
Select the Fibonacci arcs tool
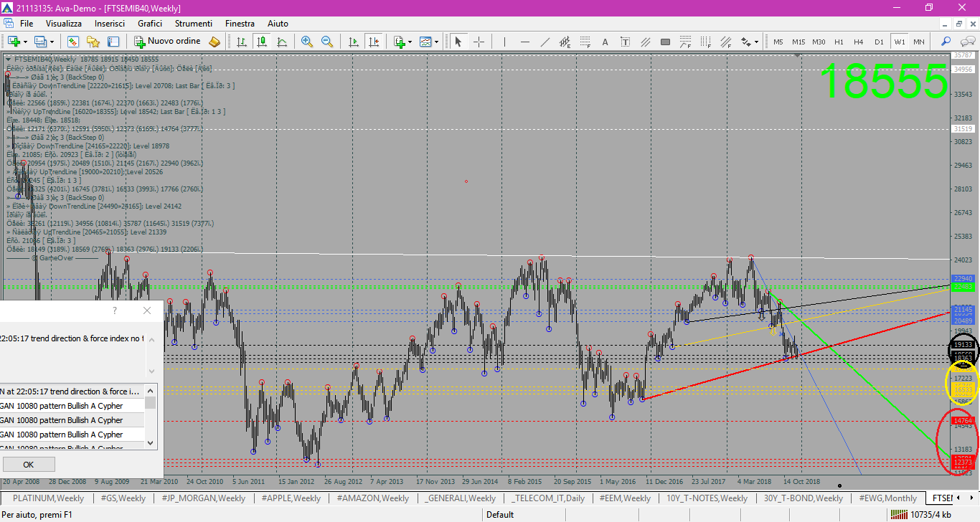coord(685,42)
